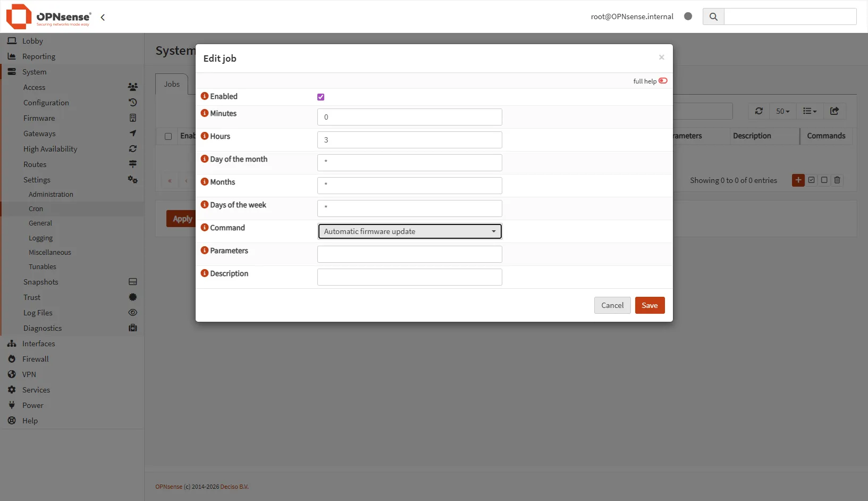Collapse sidebar with the chevron arrow
Viewport: 868px width, 501px height.
103,17
